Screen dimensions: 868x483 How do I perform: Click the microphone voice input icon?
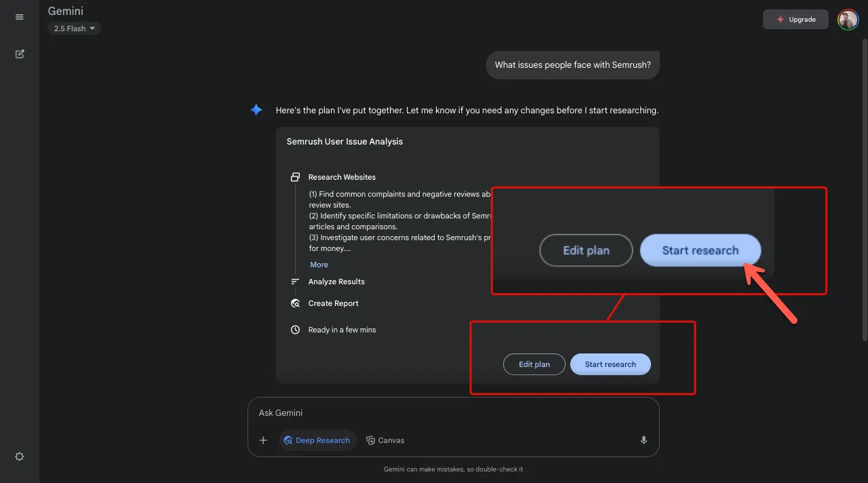[644, 440]
